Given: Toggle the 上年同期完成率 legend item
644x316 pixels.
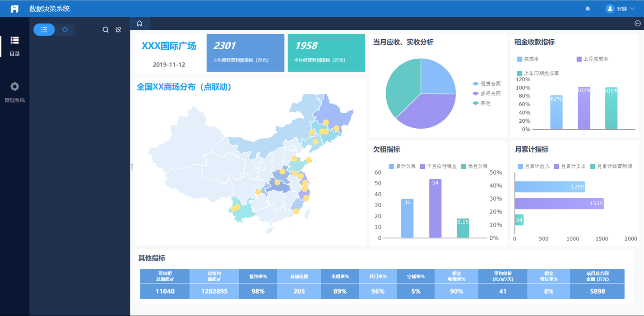Looking at the screenshot, I should click(x=538, y=73).
